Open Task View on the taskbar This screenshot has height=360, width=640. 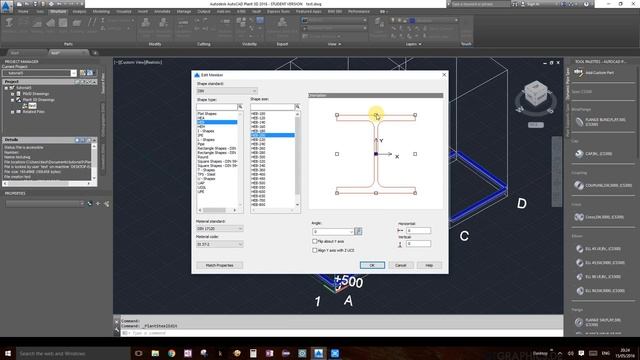(138, 353)
